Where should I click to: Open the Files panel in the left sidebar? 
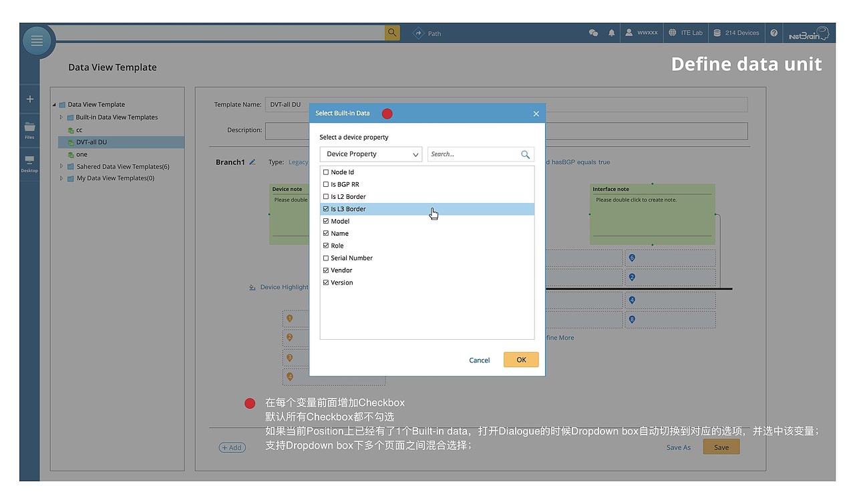click(x=29, y=129)
